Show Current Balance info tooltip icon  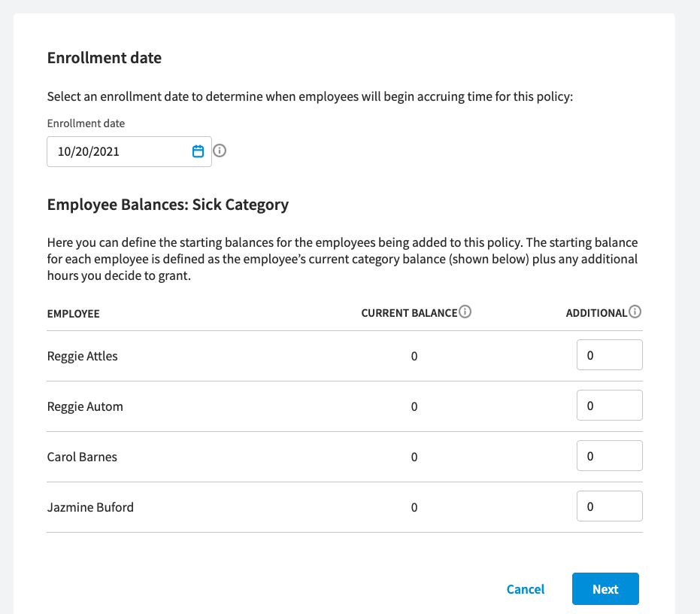tap(465, 312)
